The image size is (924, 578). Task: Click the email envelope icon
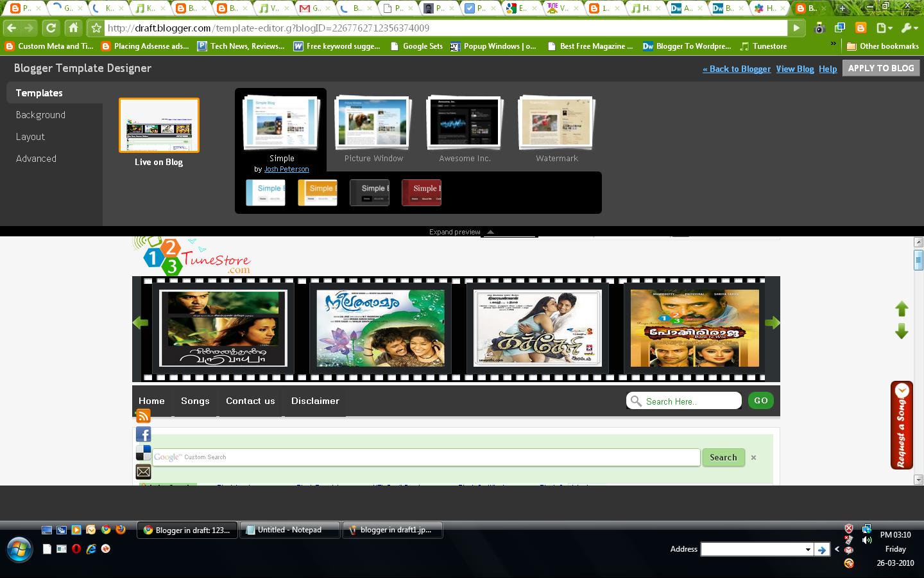tap(143, 472)
